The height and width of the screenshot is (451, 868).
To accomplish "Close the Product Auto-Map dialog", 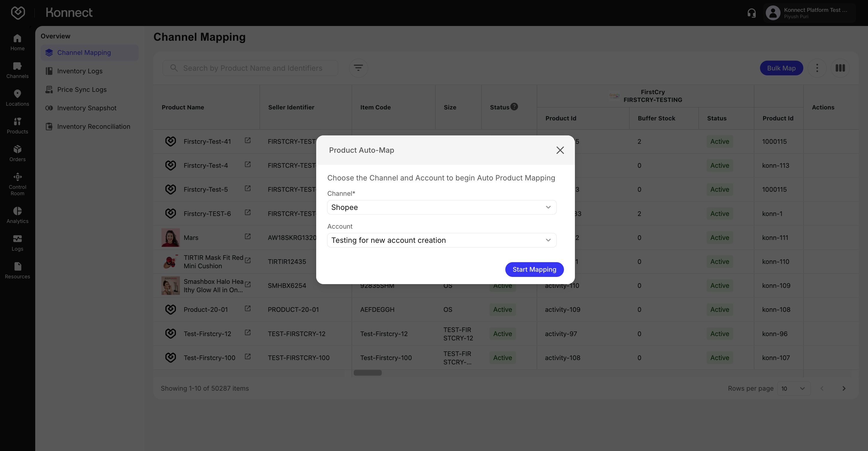I will pos(560,150).
